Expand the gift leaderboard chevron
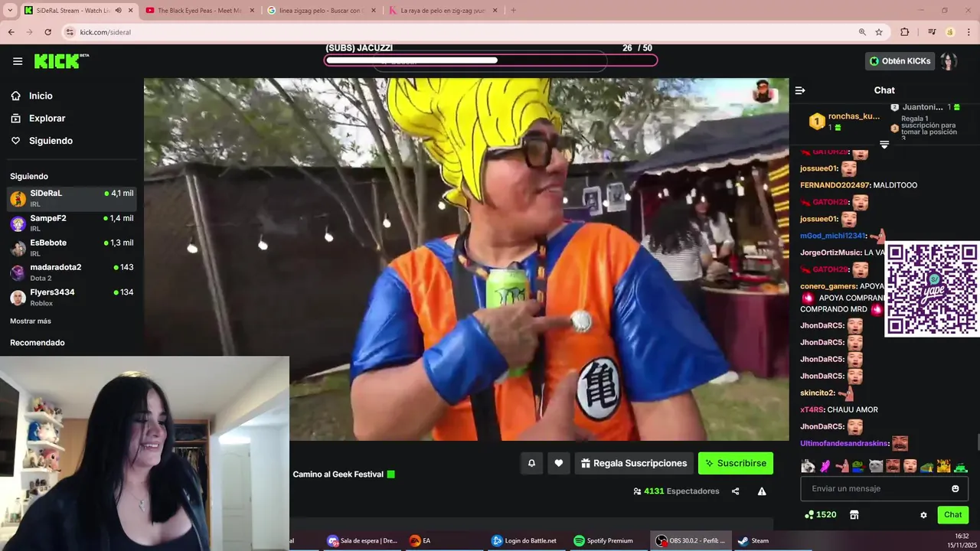 884,145
